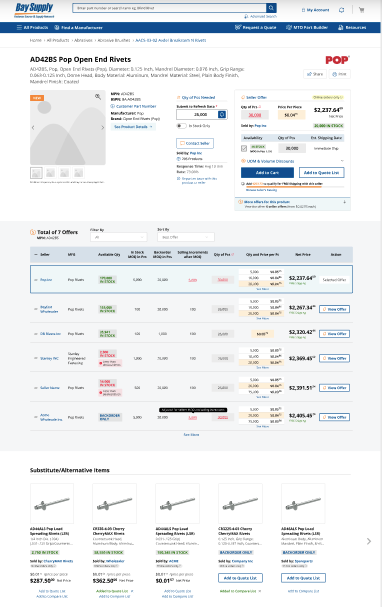Open My Account in the header

pyautogui.click(x=315, y=10)
